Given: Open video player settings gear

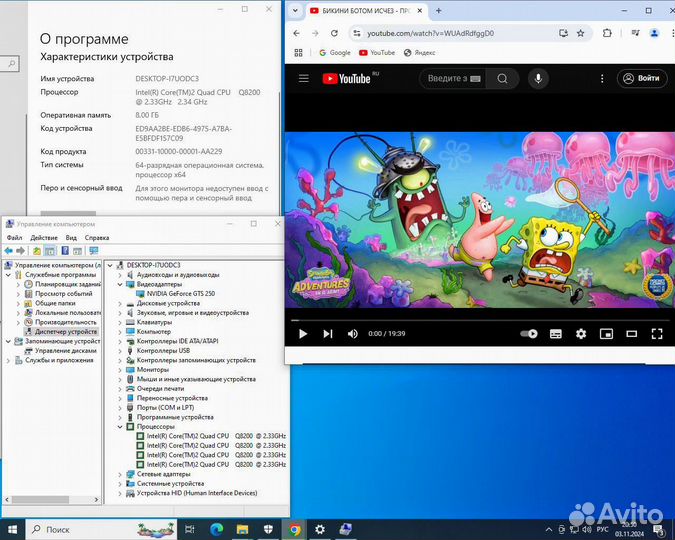Looking at the screenshot, I should tap(581, 334).
